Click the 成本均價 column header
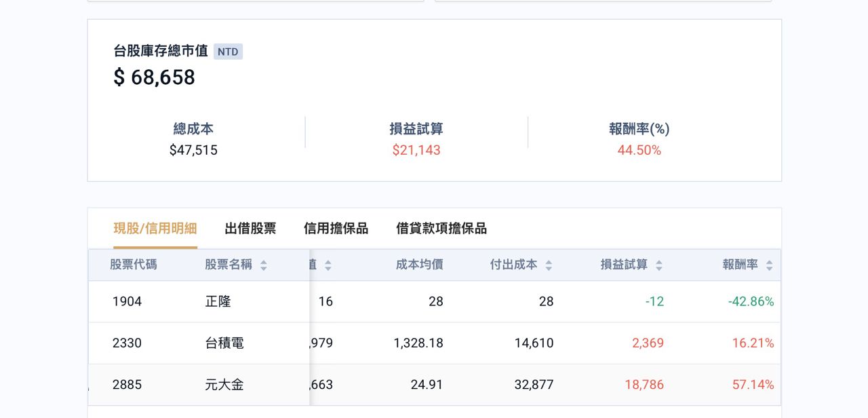The image size is (868, 418). pyautogui.click(x=419, y=265)
